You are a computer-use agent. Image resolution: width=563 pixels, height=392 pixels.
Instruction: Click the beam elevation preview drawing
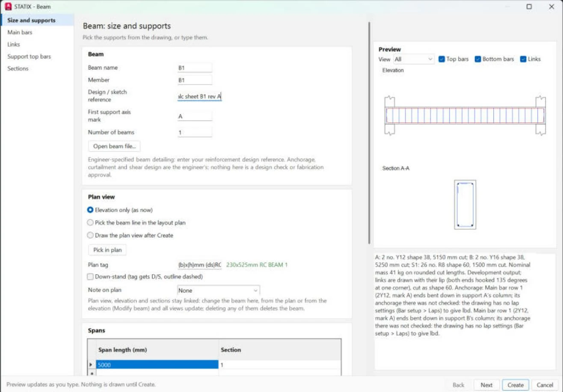pos(465,116)
